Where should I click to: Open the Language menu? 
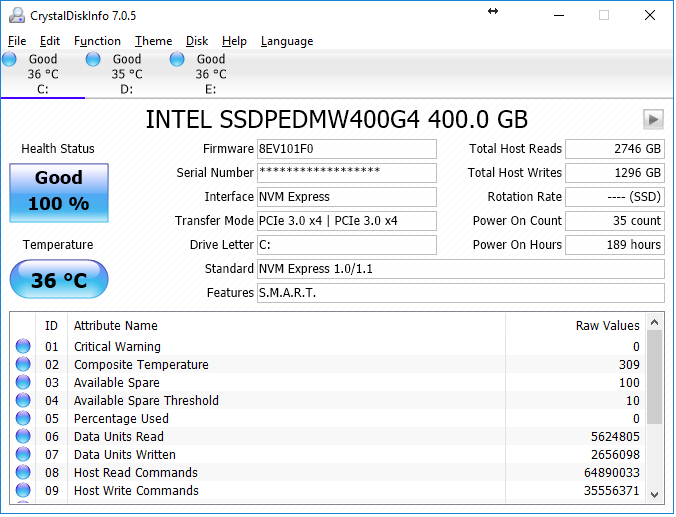pyautogui.click(x=287, y=41)
